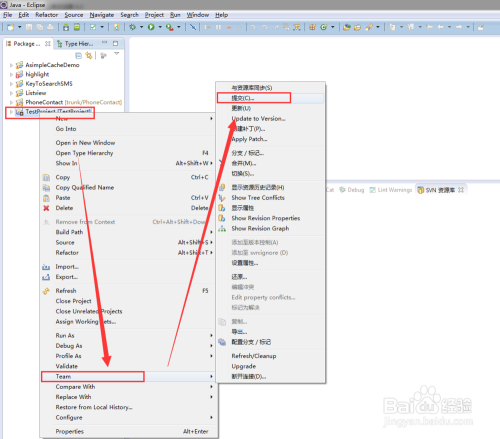The height and width of the screenshot is (439, 500).
Task: Open the Android SDK Manager icon
Action: (66, 27)
